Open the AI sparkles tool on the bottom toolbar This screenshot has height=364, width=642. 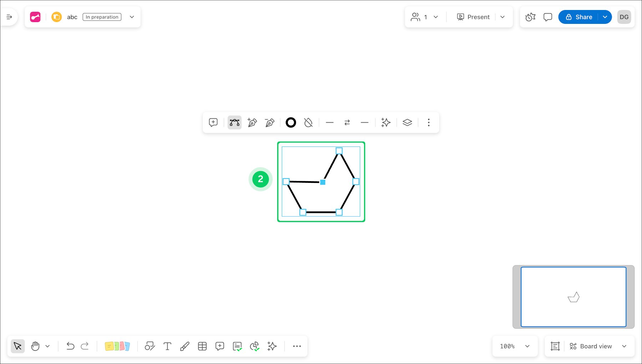[272, 346]
